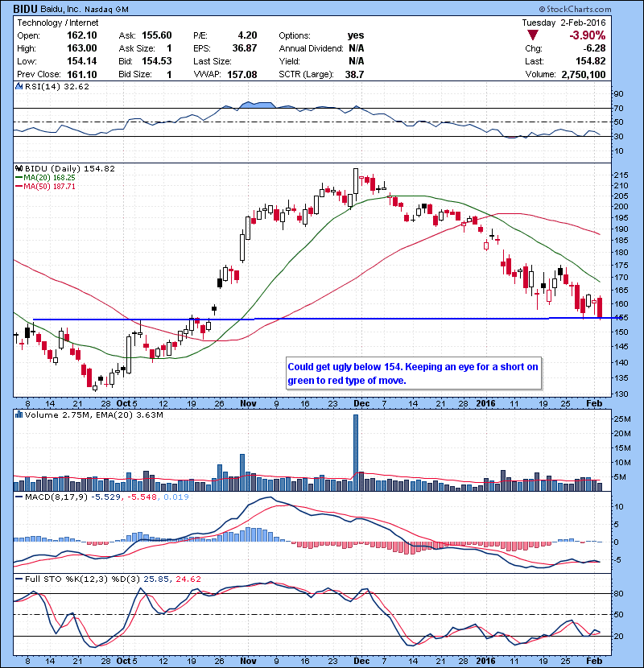
Task: Click the volume bars icon beside Volume label
Action: click(19, 414)
